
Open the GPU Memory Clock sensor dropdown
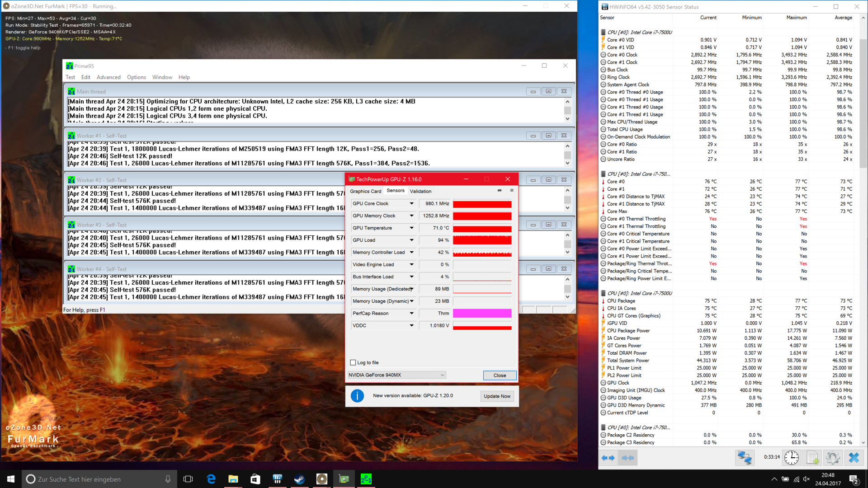(411, 216)
